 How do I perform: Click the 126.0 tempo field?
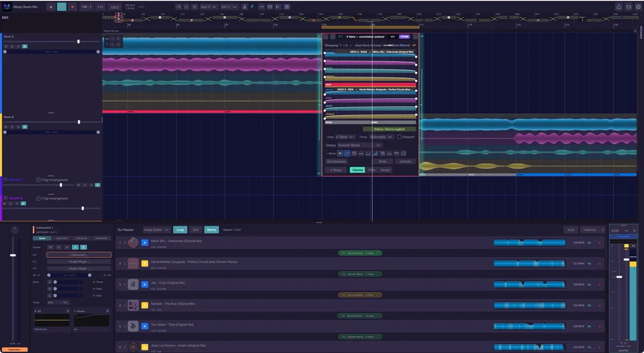point(115,7)
